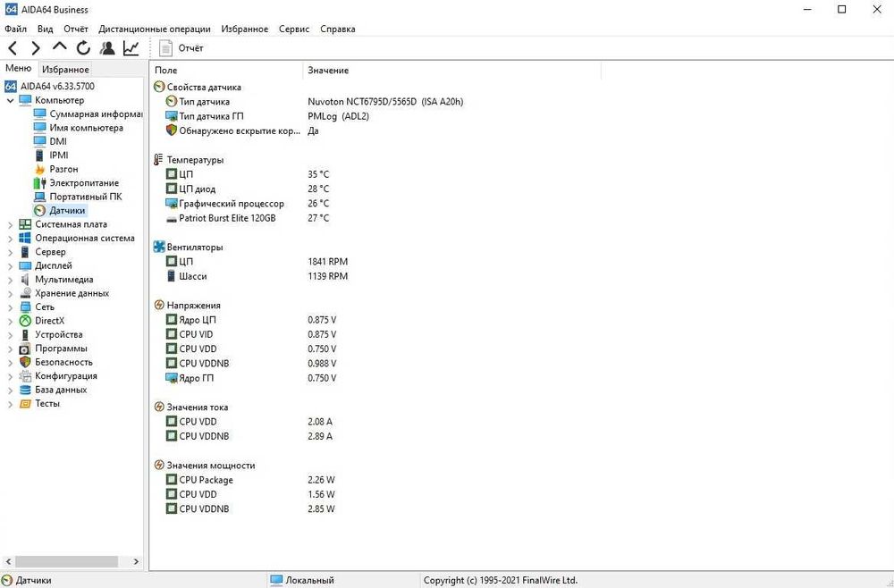
Task: Expand the Мультимедиа tree node
Action: pos(10,280)
